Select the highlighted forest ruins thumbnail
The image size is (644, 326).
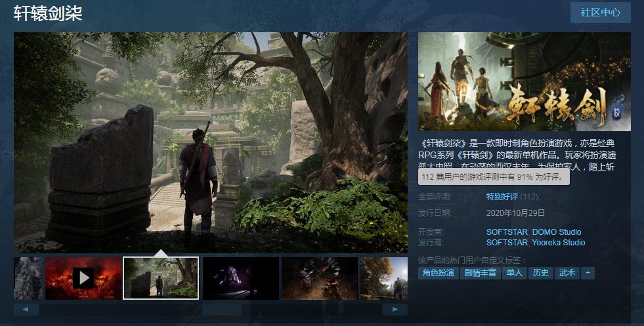(161, 278)
